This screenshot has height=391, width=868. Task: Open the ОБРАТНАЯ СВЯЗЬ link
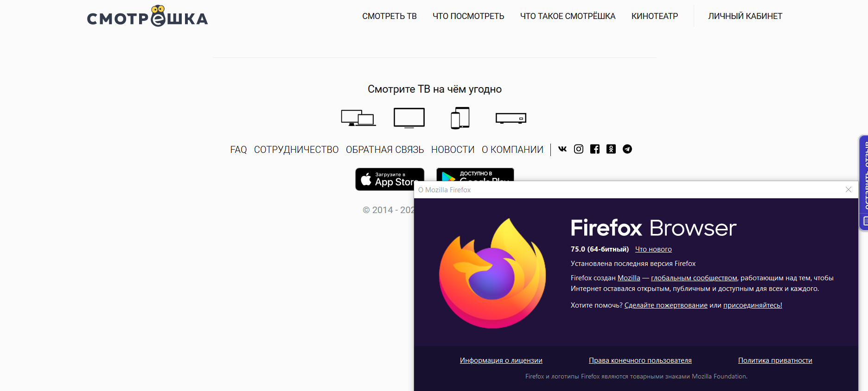coord(385,150)
